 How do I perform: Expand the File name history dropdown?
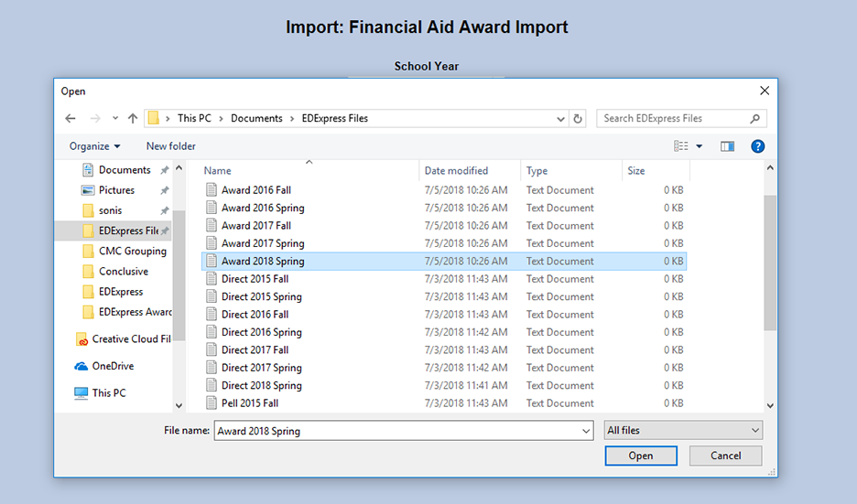pyautogui.click(x=586, y=431)
